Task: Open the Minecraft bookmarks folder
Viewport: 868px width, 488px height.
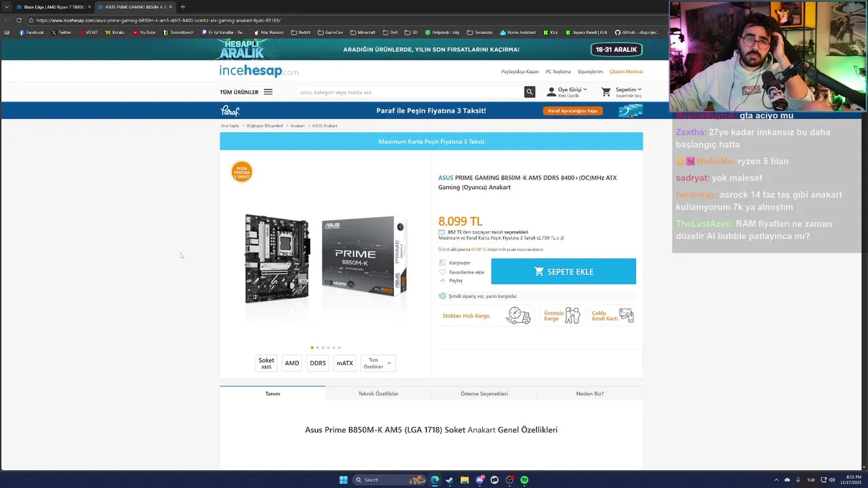Action: tap(362, 33)
